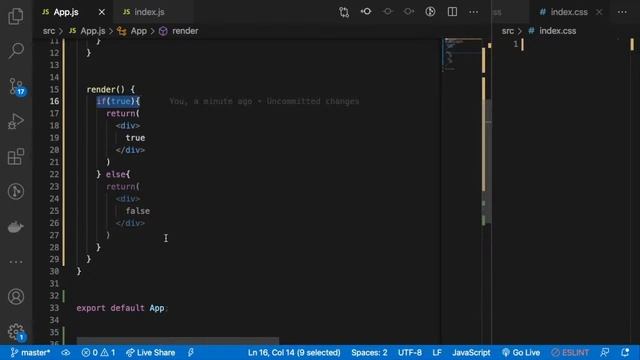Open the Git graph icon in the activity bar
This screenshot has width=640, height=360.
(x=16, y=191)
